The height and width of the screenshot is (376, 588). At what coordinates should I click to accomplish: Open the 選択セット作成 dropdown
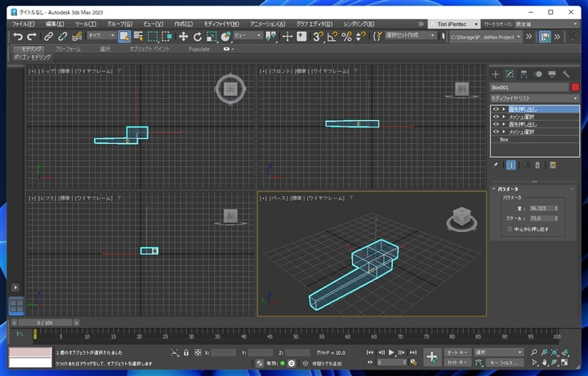pos(410,35)
